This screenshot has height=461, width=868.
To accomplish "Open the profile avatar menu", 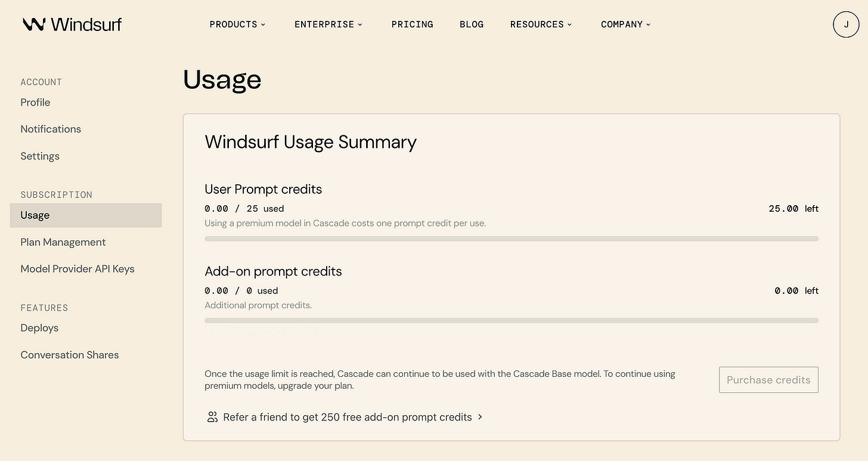I will [845, 24].
